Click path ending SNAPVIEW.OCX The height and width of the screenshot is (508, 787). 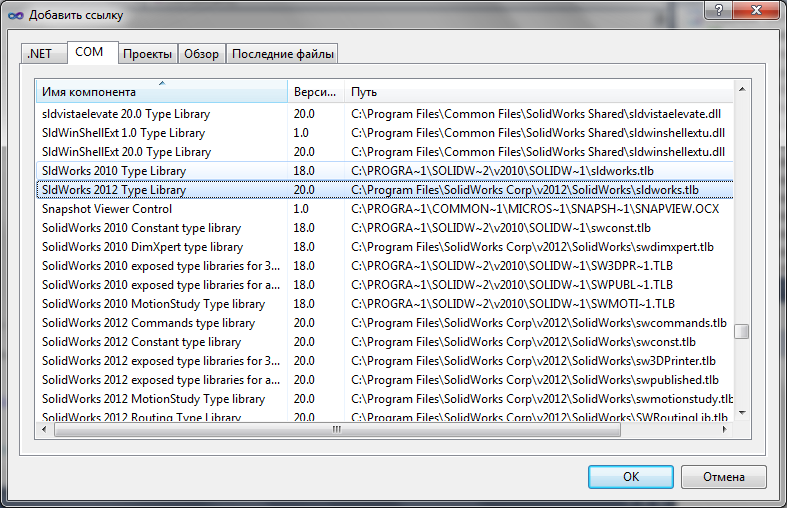535,209
